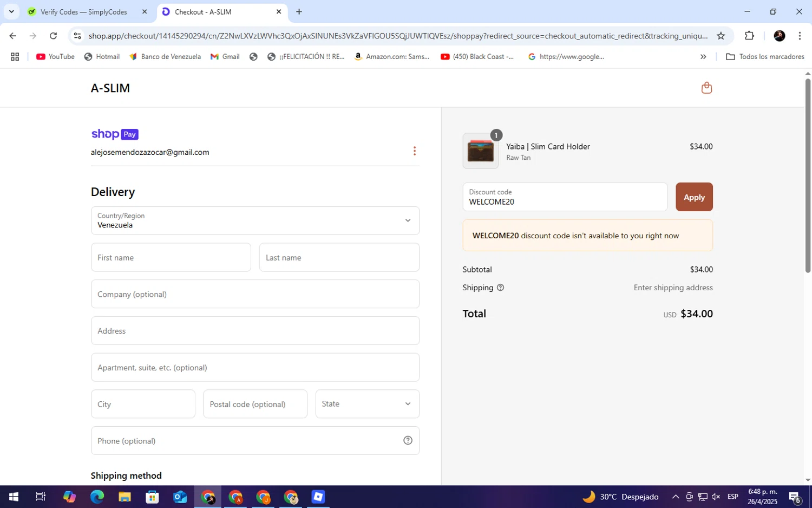Screen dimensions: 812x508
Task: Open the clock showing 6:48 p. m.
Action: (762, 497)
